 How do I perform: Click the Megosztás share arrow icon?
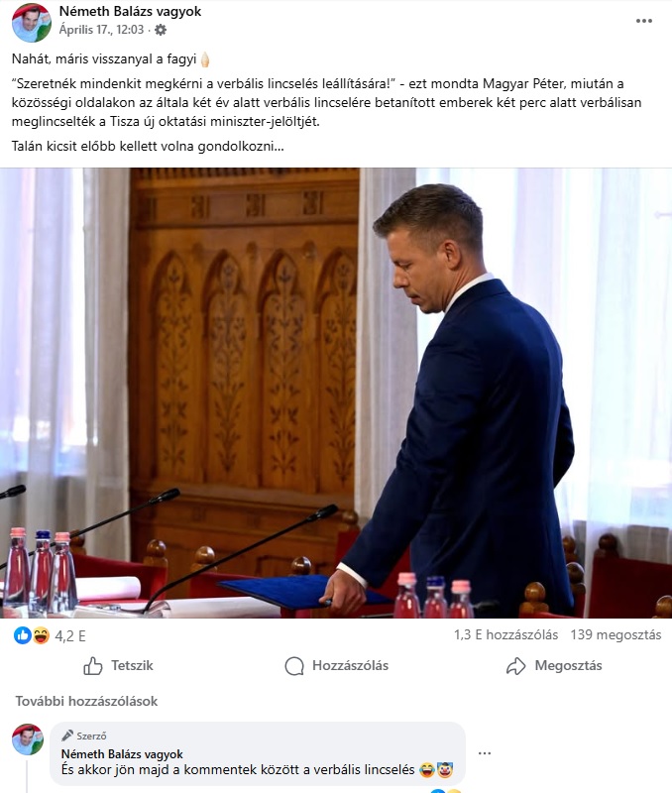(x=515, y=665)
